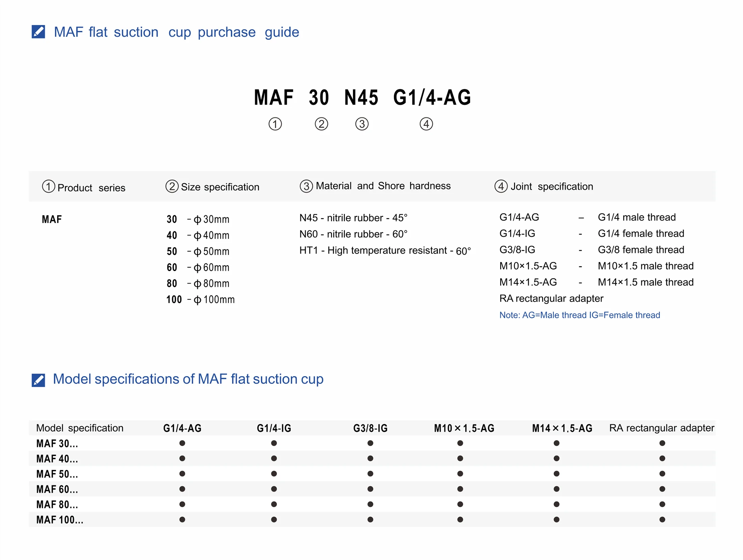743x560 pixels.
Task: Click circled 1 next to Product series
Action: point(48,186)
